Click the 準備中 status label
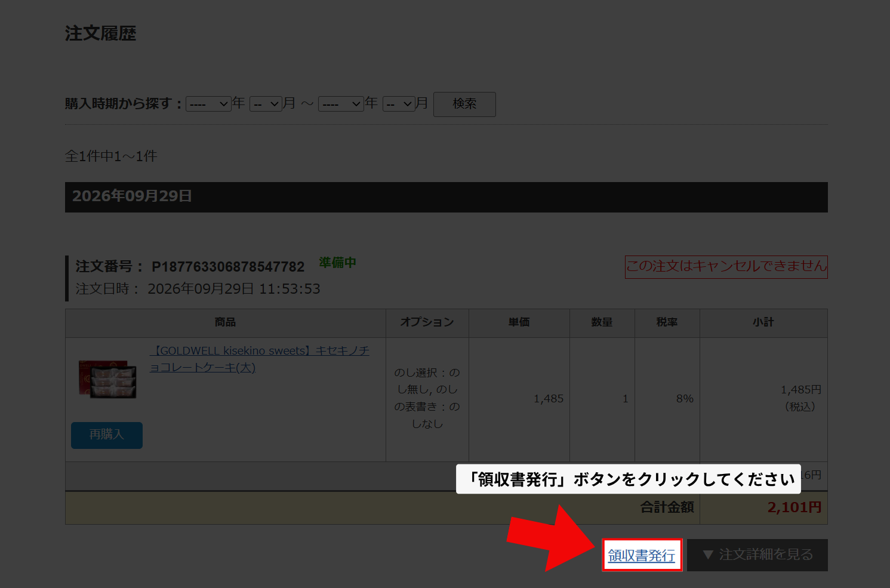 tap(337, 263)
